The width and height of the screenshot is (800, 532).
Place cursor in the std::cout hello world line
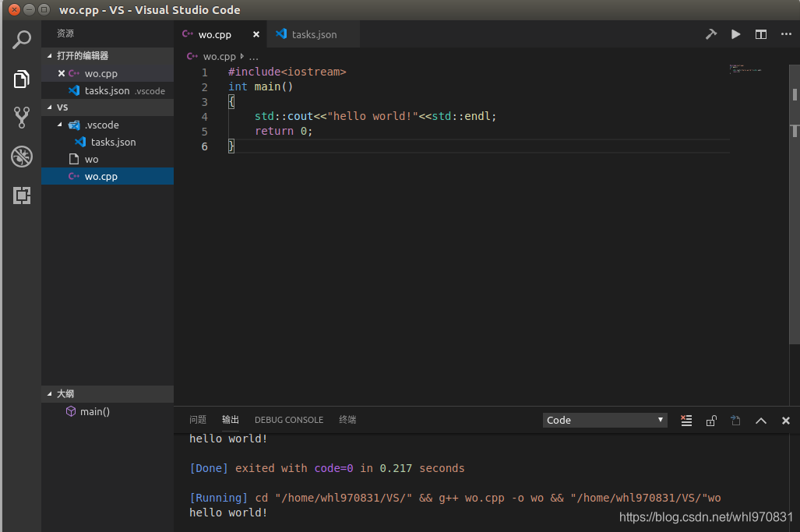(x=375, y=116)
